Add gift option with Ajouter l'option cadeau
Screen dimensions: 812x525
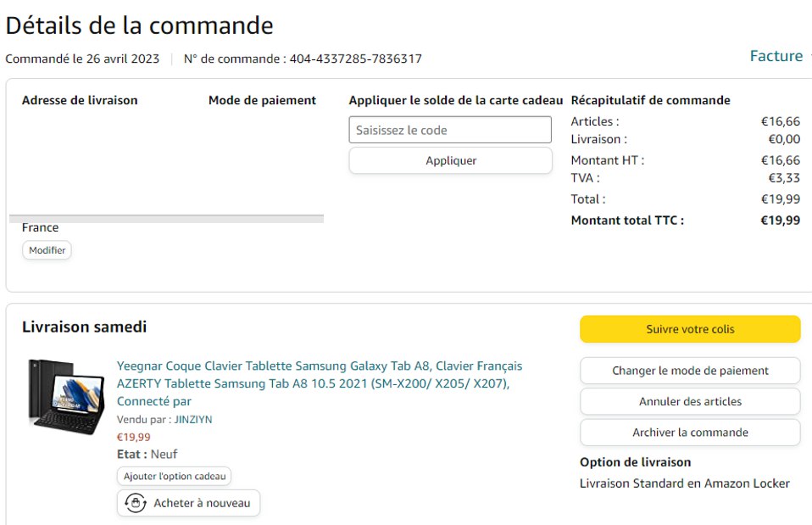pos(174,477)
